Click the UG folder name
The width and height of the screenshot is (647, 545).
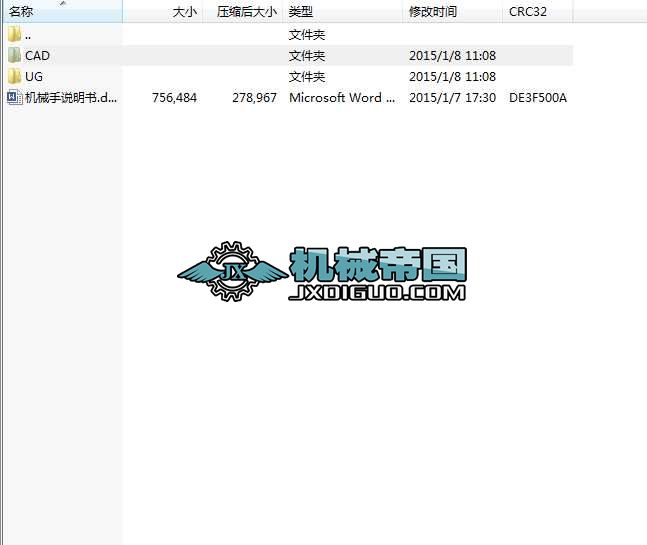34,77
